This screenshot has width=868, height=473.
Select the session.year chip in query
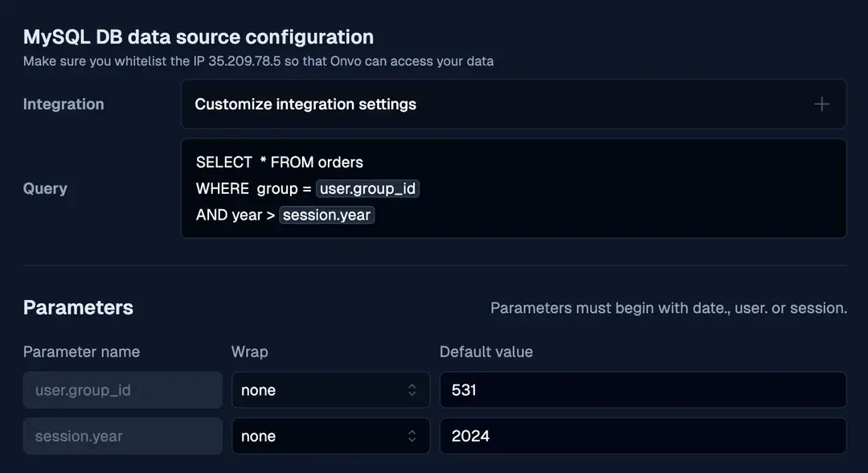[x=326, y=216]
